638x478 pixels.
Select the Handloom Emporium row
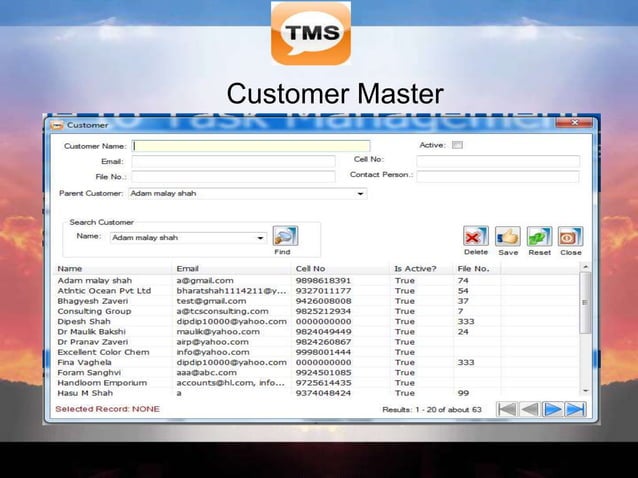point(316,383)
